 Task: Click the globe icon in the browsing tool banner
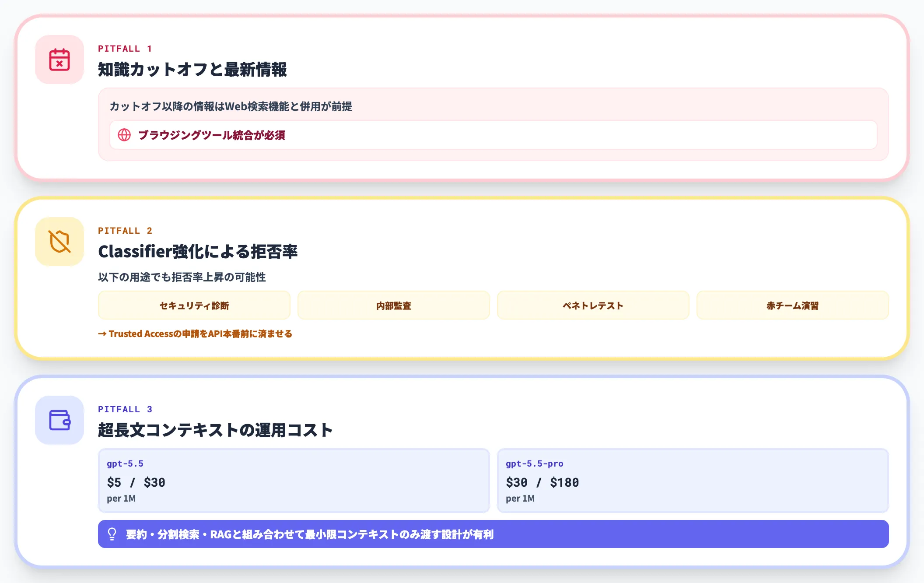tap(125, 136)
